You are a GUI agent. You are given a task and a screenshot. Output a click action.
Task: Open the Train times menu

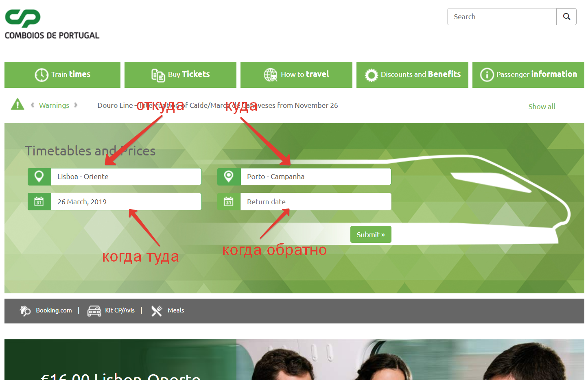[62, 75]
